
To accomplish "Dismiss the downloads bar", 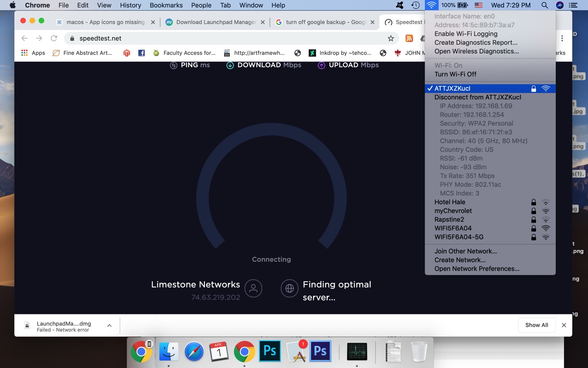I will click(564, 325).
